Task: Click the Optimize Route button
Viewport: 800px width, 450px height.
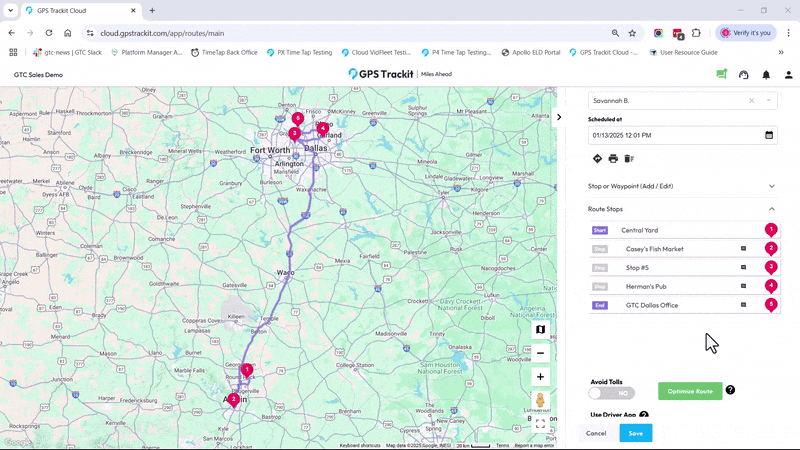Action: click(690, 391)
